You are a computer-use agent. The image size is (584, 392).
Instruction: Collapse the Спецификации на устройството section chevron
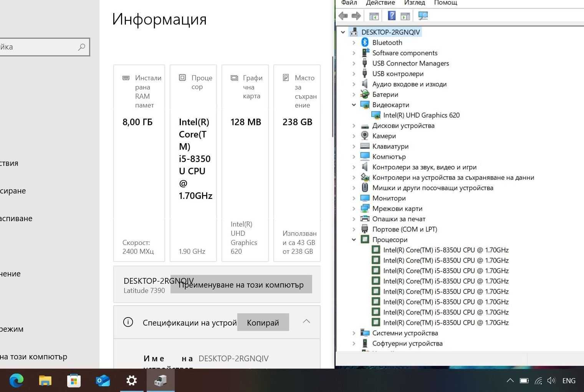point(306,321)
